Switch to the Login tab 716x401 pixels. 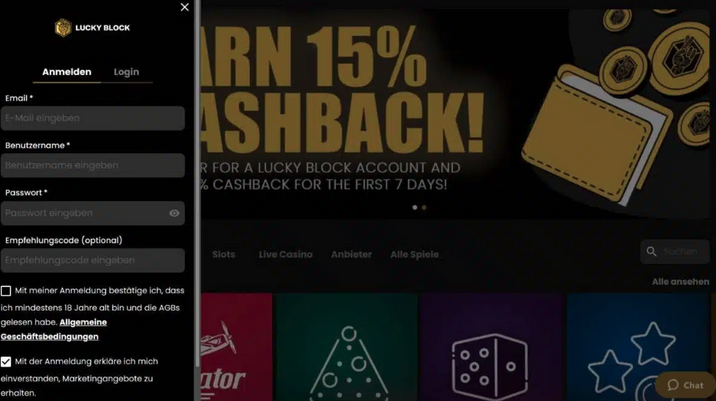click(x=126, y=72)
